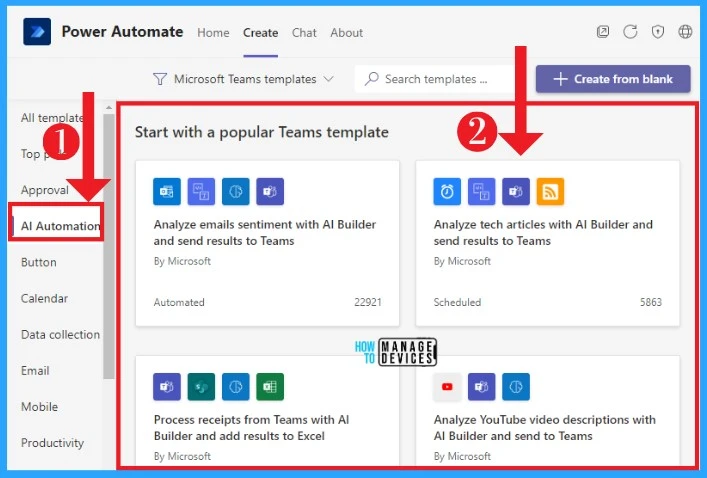Click the Power Automate app logo

tap(37, 32)
